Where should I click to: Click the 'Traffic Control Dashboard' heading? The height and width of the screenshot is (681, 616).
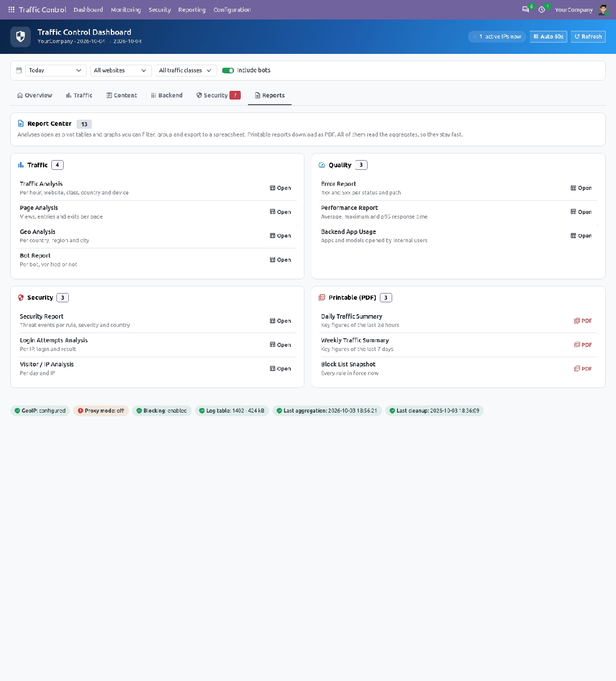pos(84,32)
